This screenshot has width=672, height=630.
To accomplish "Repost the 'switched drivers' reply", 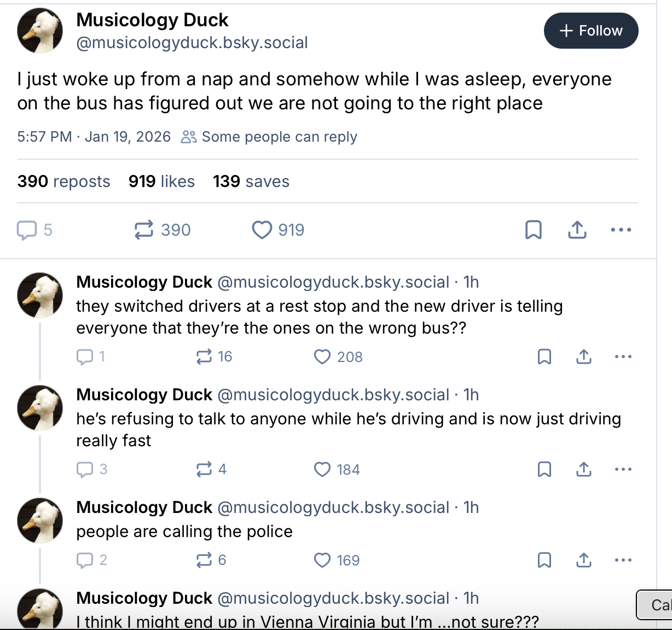I will tap(204, 357).
